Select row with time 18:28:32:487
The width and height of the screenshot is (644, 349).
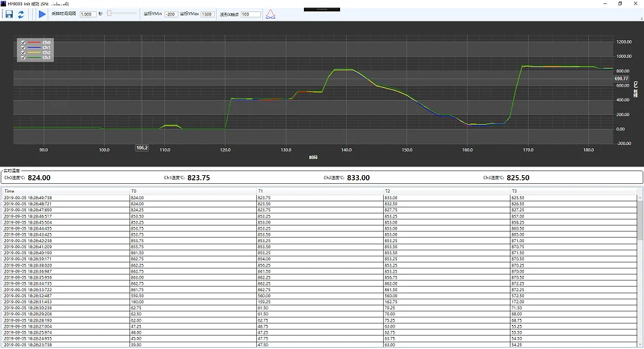coord(319,296)
